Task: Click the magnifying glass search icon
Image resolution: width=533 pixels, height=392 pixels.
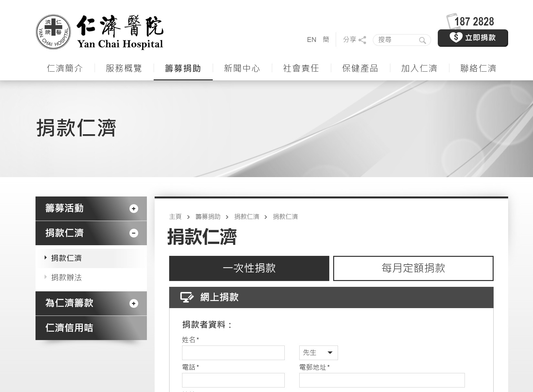Action: 422,40
